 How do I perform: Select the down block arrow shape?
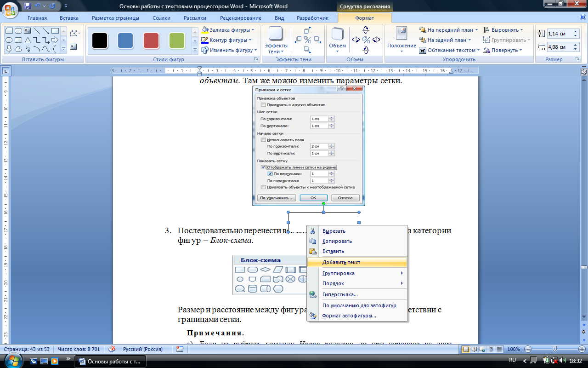tap(9, 49)
